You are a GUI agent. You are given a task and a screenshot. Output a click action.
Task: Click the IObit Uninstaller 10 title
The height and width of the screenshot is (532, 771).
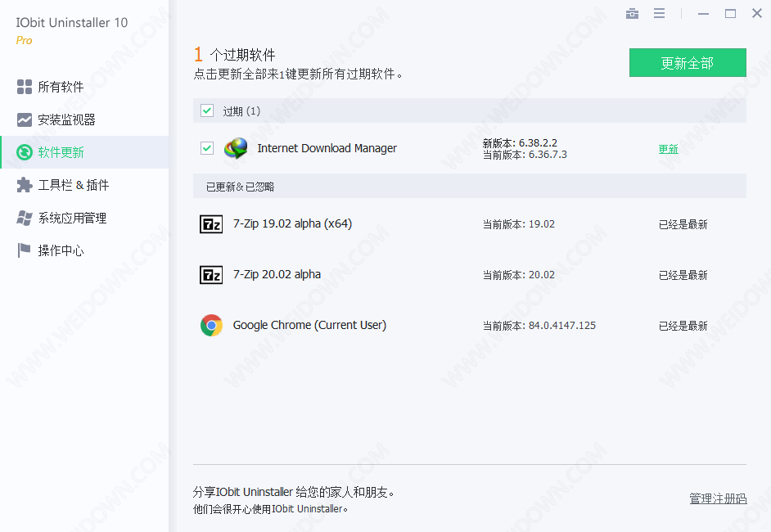[x=72, y=23]
